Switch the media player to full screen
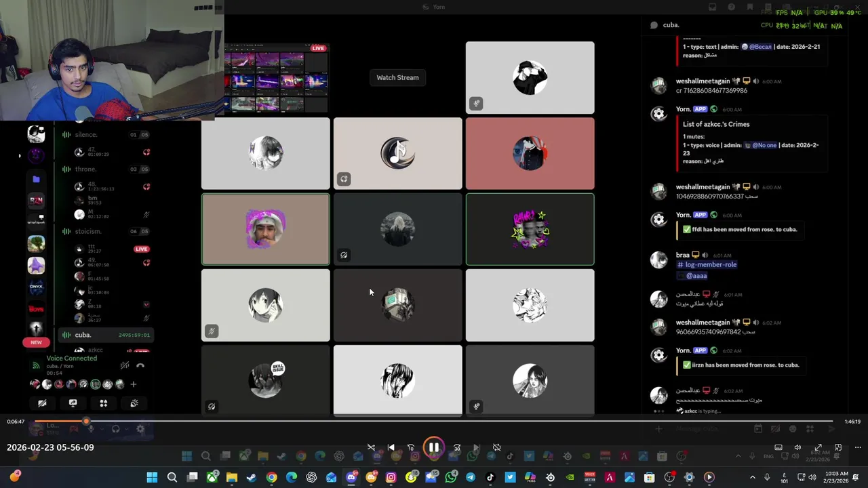 (x=818, y=447)
